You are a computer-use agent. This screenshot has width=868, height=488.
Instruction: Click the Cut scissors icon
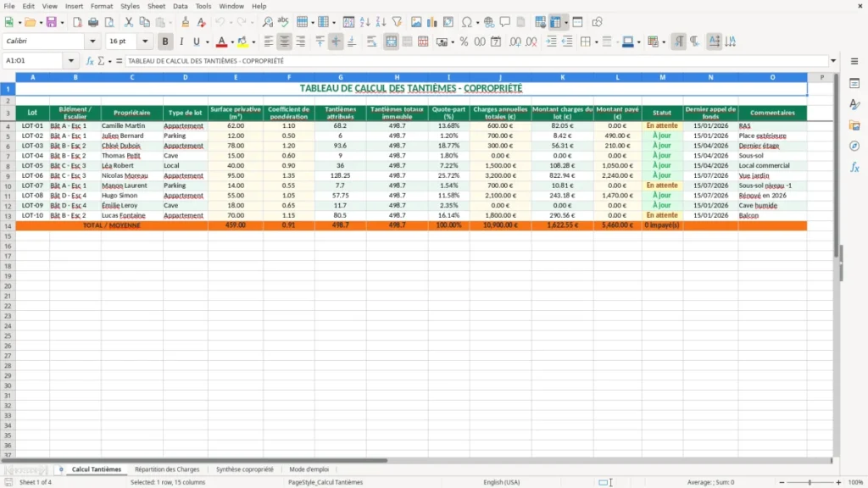(129, 22)
